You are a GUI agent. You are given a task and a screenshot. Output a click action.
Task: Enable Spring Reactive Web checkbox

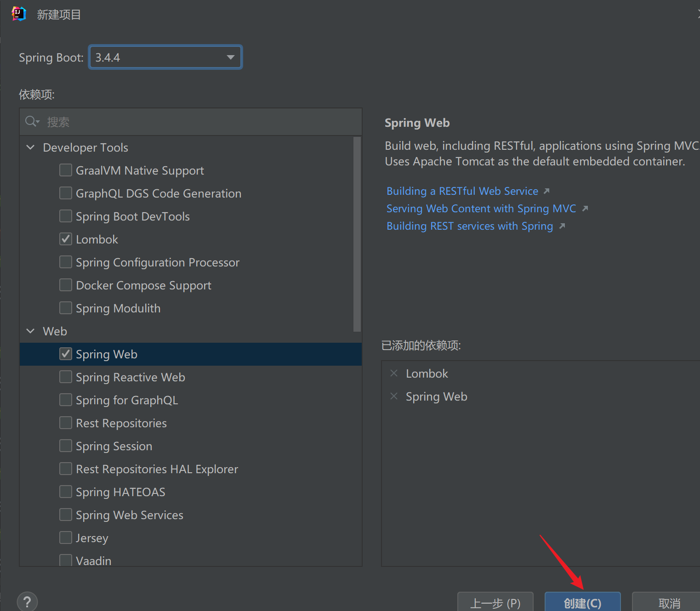[x=66, y=377]
